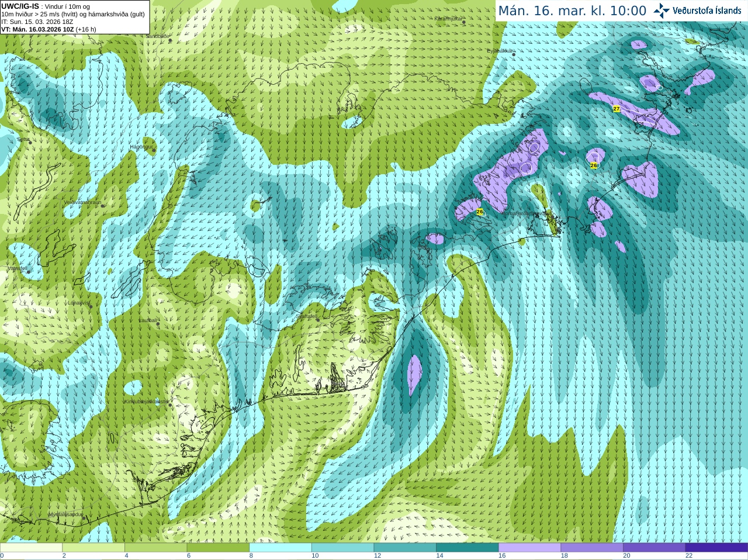Click the Laufbali station label
748x560 pixels.
click(x=147, y=320)
